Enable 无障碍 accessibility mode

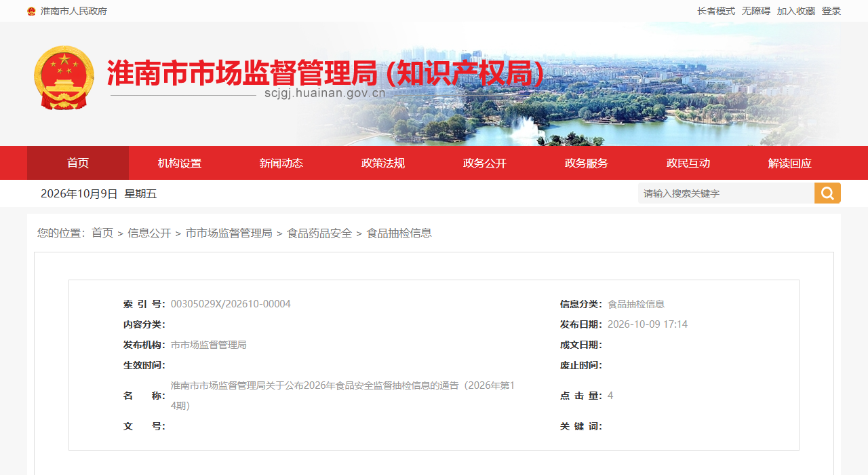(756, 12)
